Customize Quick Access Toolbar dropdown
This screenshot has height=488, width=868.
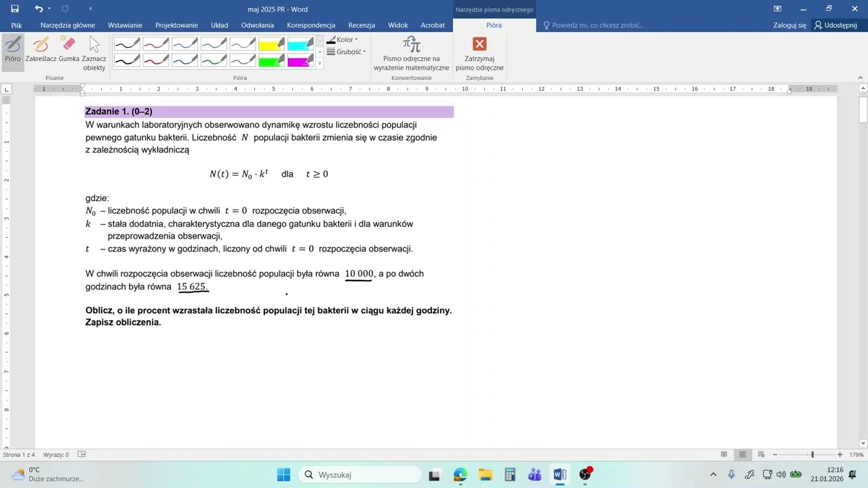(90, 9)
